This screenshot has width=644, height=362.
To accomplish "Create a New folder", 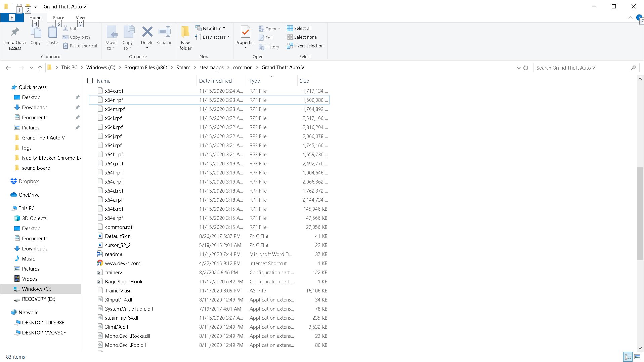I will (185, 38).
